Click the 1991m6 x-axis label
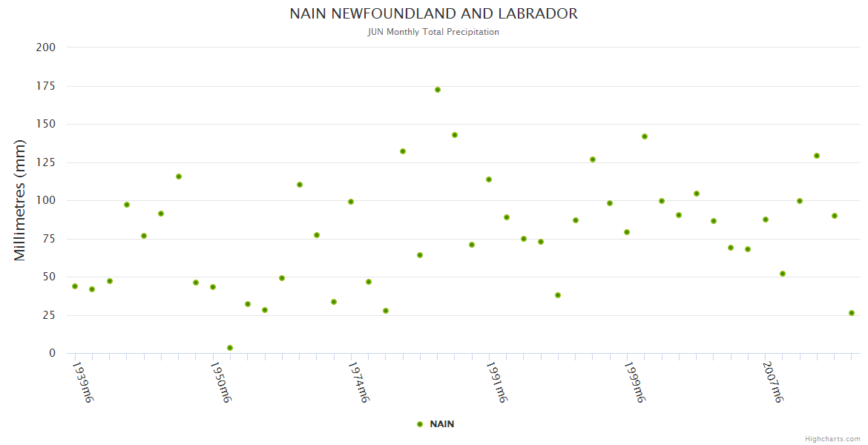Viewport: 868px width, 445px height. 497,382
